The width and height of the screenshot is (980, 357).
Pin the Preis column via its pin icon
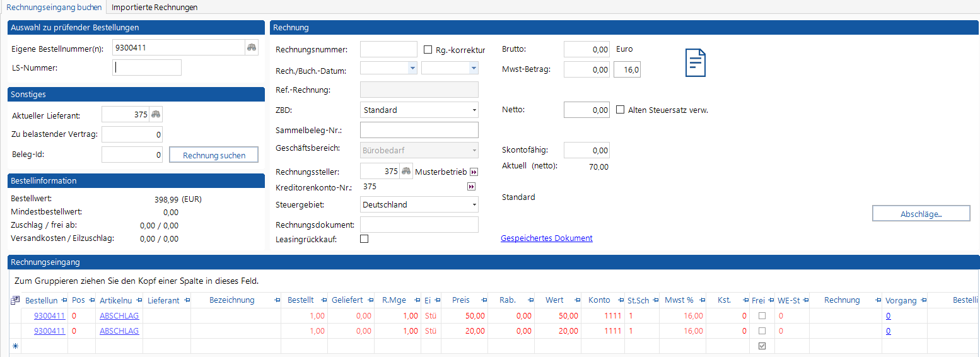tap(484, 301)
